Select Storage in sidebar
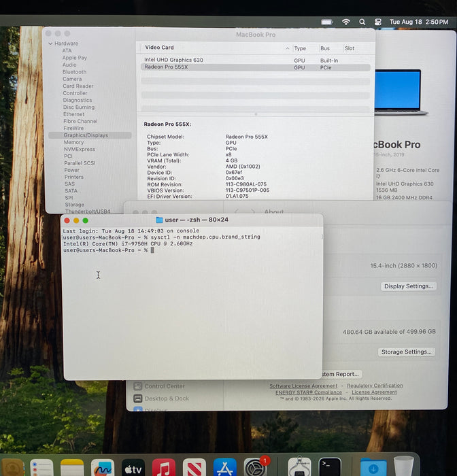 pyautogui.click(x=74, y=205)
